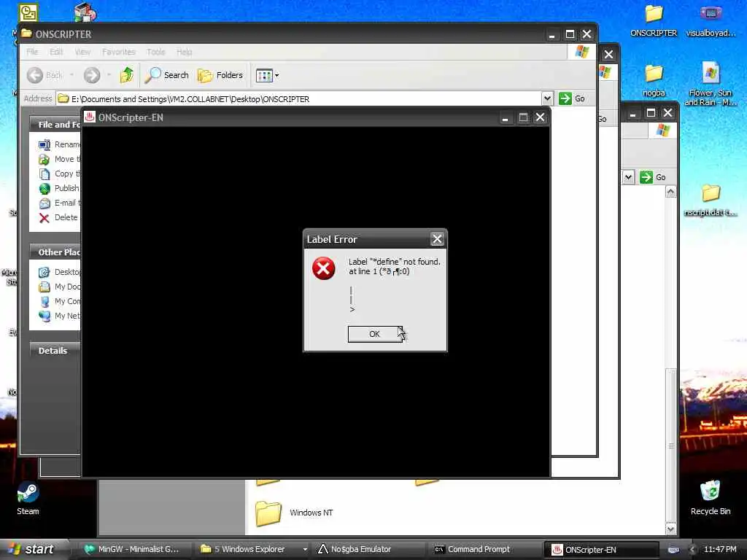The width and height of the screenshot is (747, 560).
Task: Collapse the Details panel header
Action: point(55,351)
